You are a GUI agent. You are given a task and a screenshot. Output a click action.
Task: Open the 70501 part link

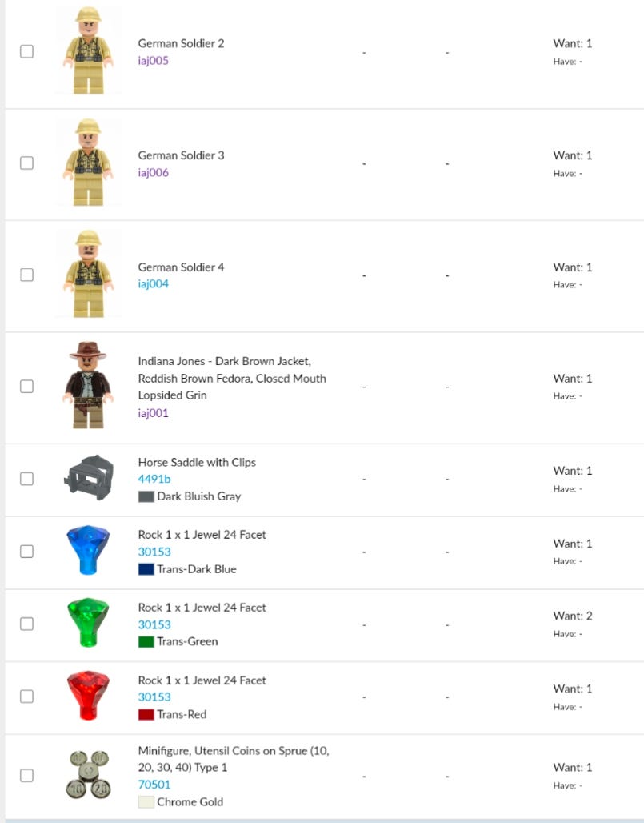(x=154, y=785)
